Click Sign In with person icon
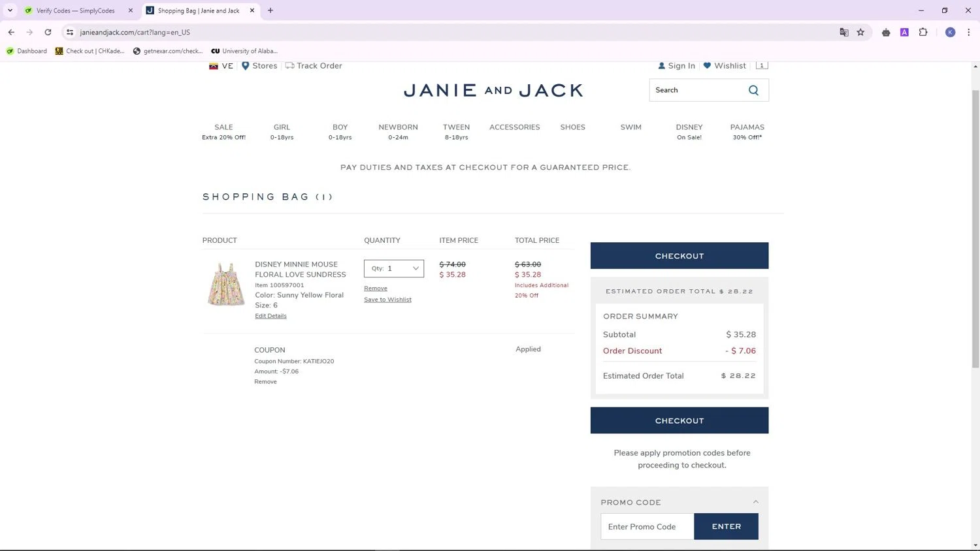The width and height of the screenshot is (980, 551). [676, 66]
